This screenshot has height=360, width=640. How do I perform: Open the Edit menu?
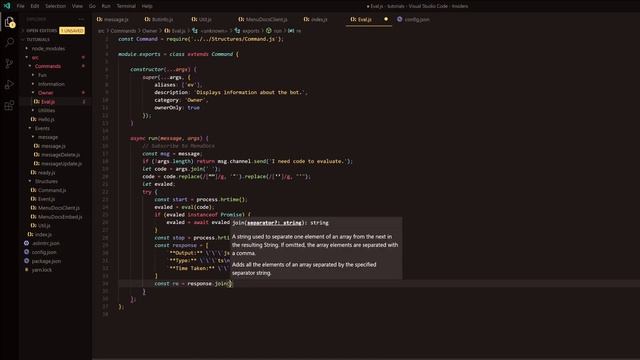[35, 6]
